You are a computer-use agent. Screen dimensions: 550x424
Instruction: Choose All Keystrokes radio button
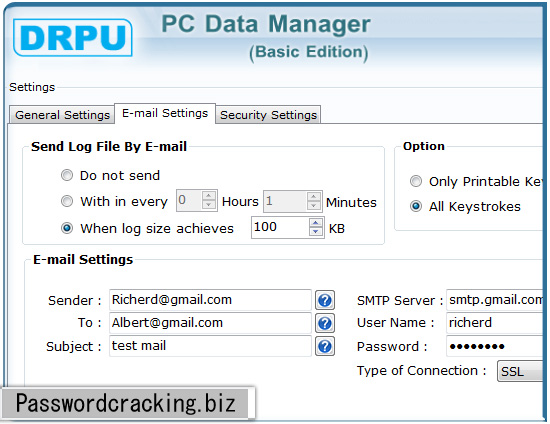click(x=416, y=206)
